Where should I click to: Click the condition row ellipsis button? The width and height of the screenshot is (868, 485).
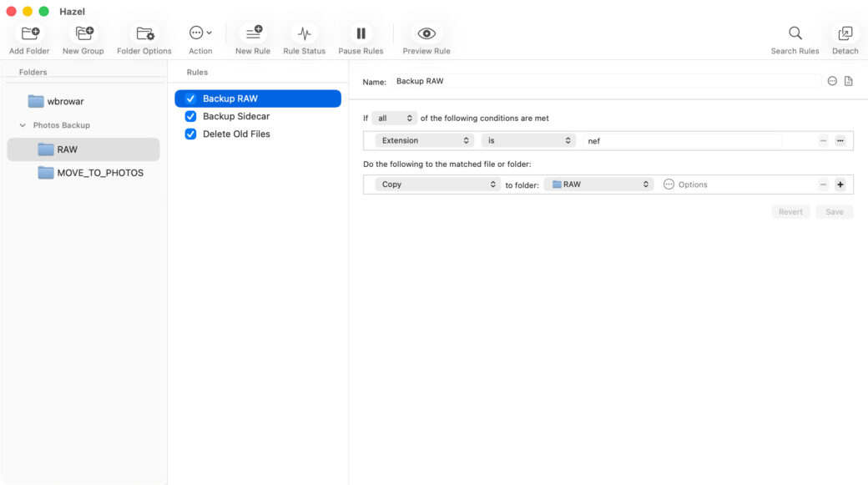840,140
